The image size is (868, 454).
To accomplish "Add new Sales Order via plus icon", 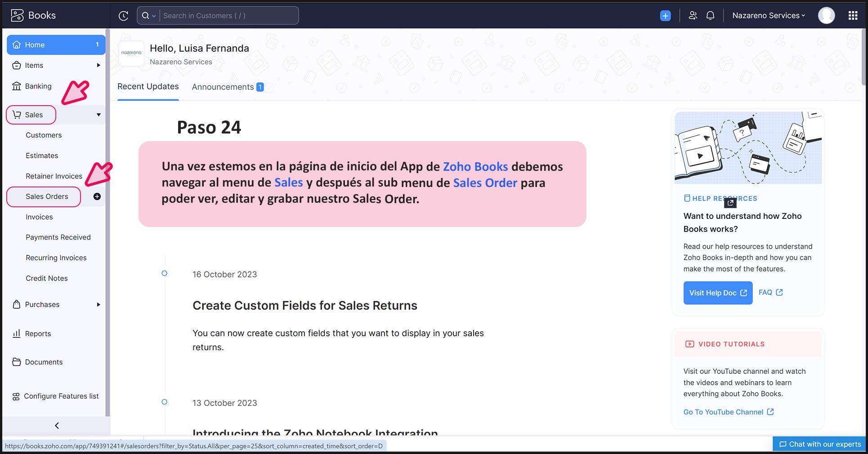I will click(x=97, y=196).
